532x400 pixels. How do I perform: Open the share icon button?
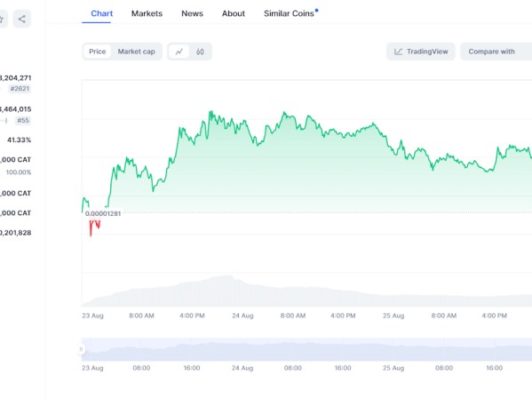click(x=22, y=19)
